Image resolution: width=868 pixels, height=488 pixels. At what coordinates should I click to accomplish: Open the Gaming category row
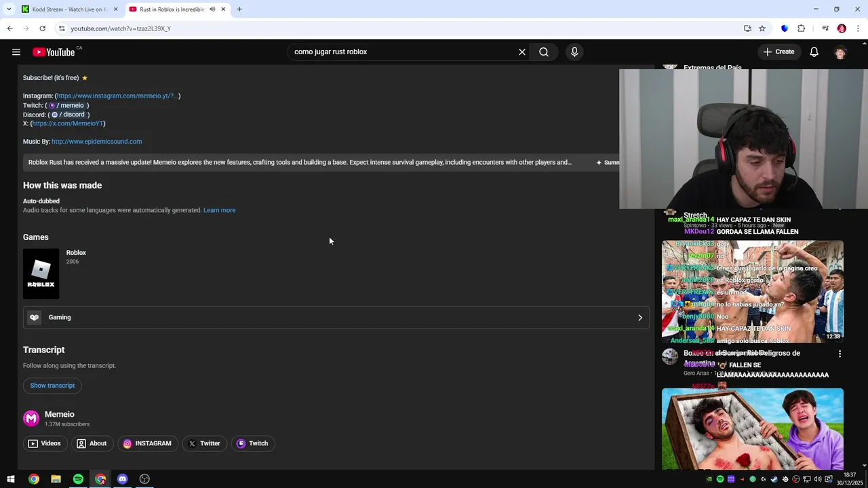(x=336, y=317)
